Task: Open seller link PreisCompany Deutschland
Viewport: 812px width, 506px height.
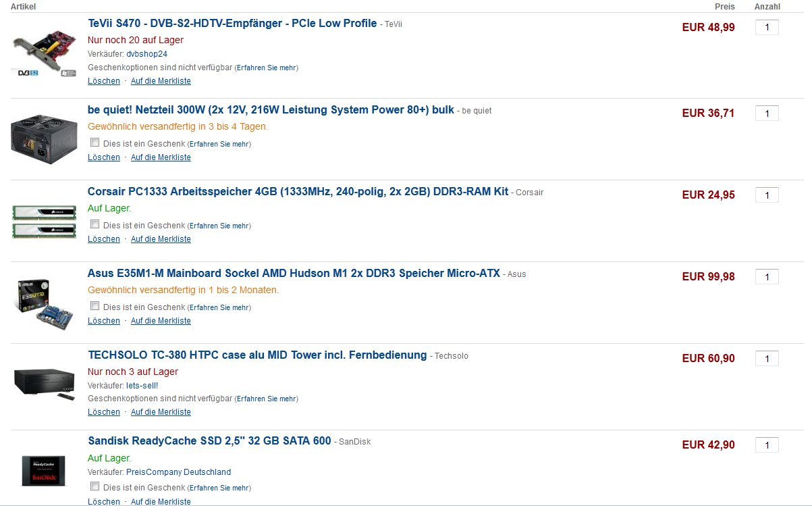Action: point(178,472)
